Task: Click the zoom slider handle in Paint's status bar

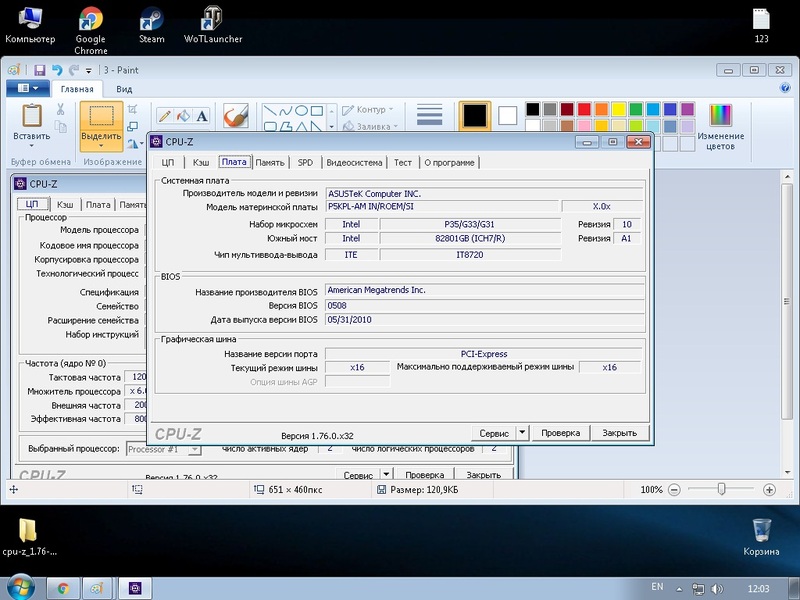Action: tap(721, 490)
